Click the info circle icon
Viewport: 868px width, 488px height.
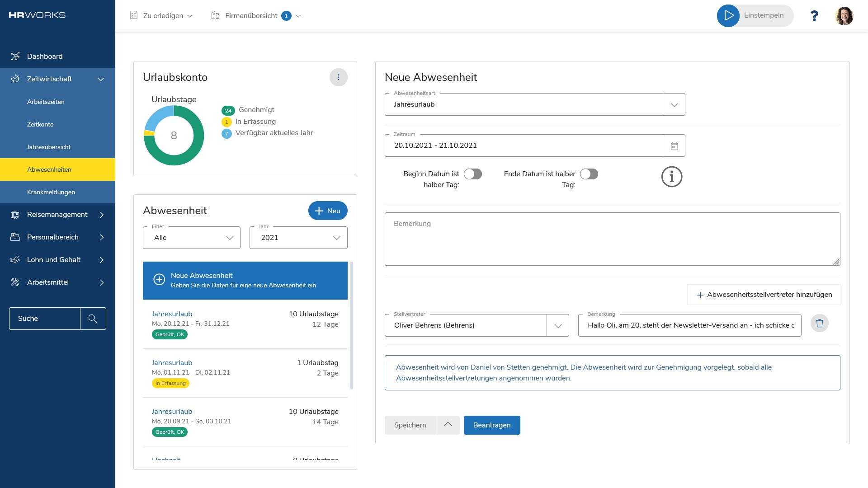point(671,177)
